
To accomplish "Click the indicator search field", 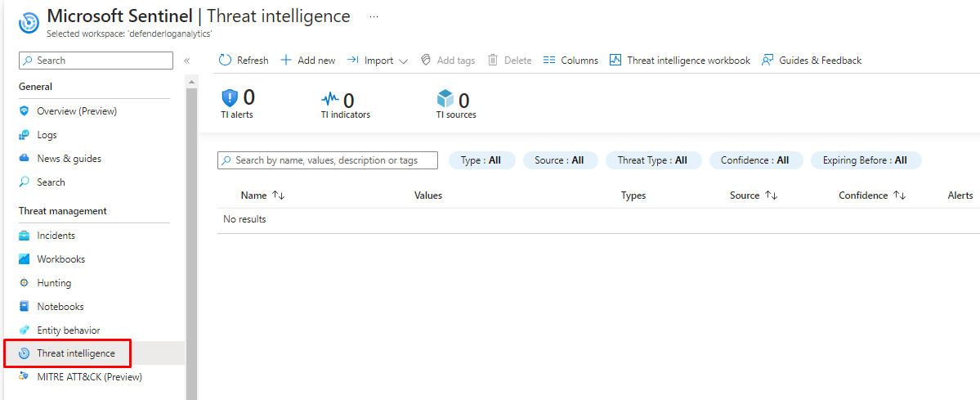I will [329, 160].
